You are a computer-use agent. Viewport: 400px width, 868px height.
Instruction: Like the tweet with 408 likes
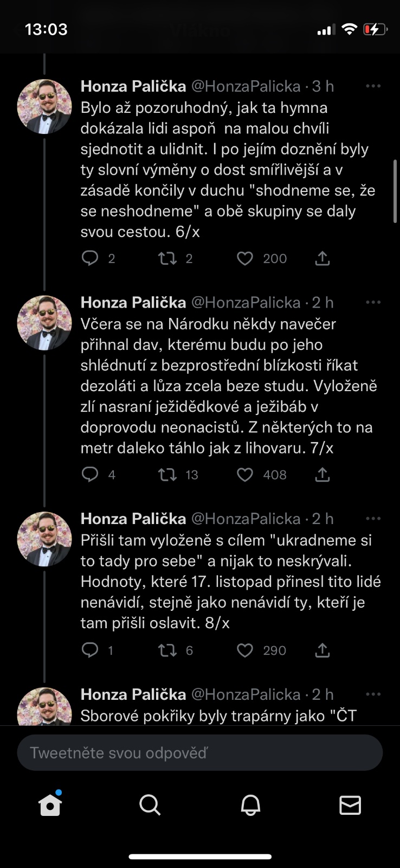tap(245, 475)
